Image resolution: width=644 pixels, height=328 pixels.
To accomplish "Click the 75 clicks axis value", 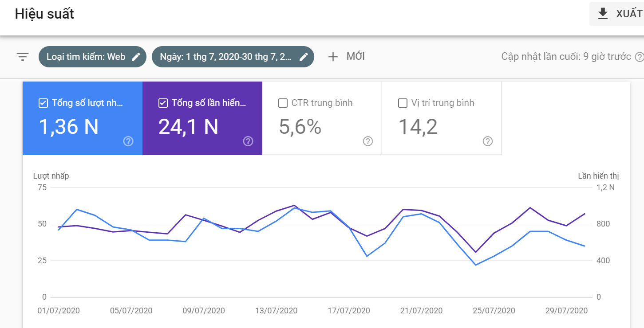I will [42, 187].
